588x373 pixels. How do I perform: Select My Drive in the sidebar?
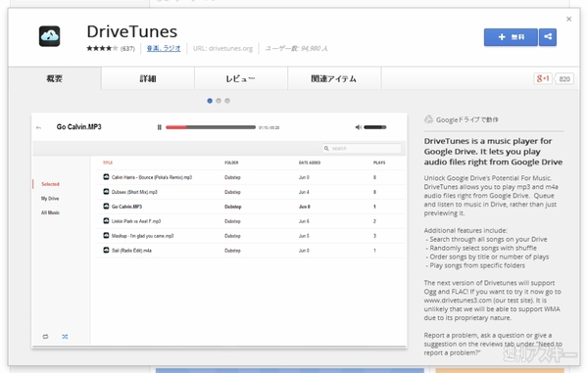[50, 199]
